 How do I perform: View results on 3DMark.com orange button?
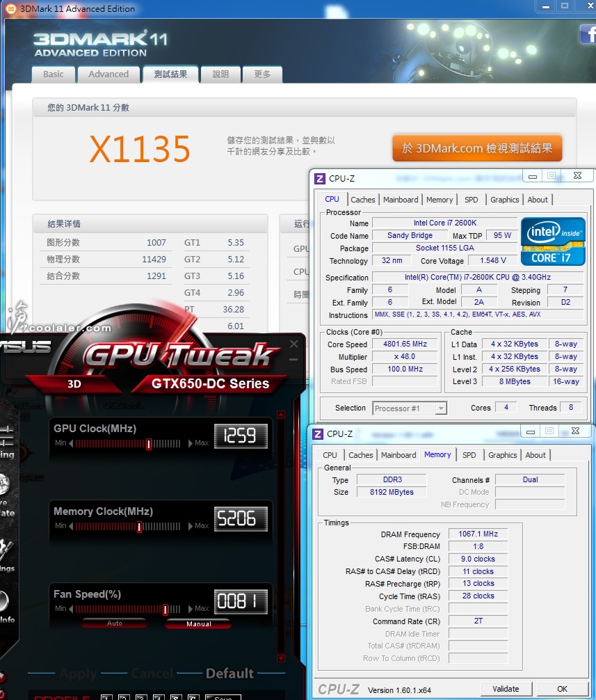click(477, 148)
